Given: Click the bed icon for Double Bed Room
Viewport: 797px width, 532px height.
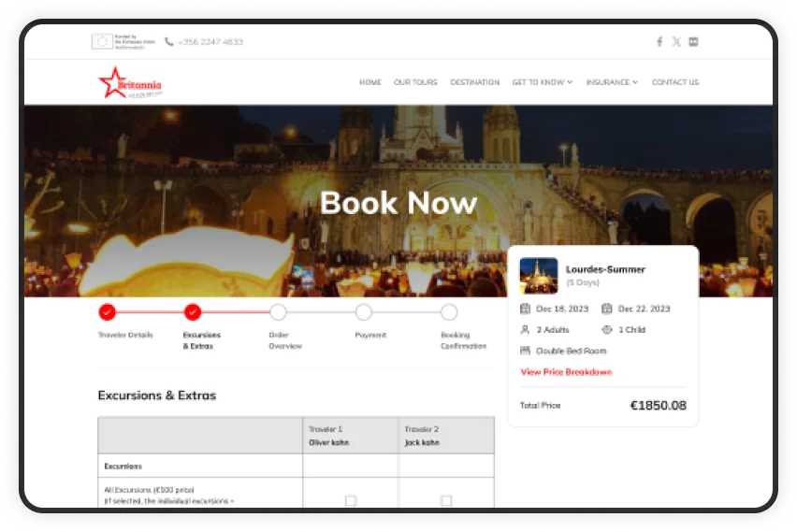Looking at the screenshot, I should point(525,351).
